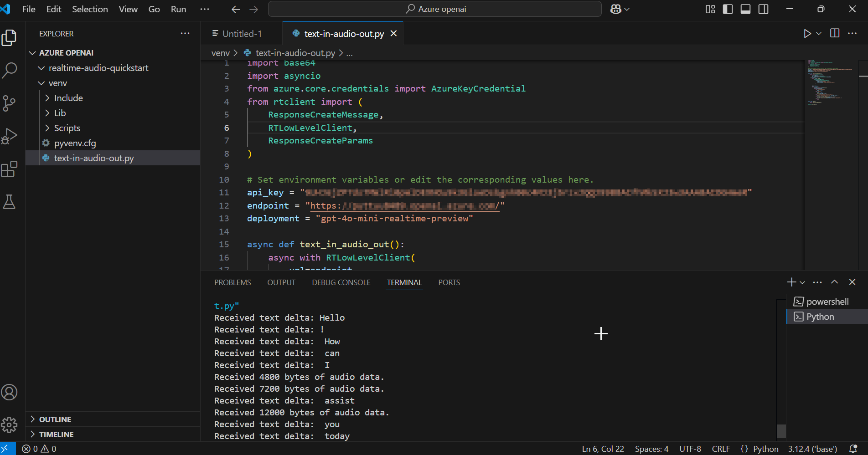Screen dimensions: 868x455
Task: Open Explorer Views and More Actions ellipsis
Action: pos(185,33)
